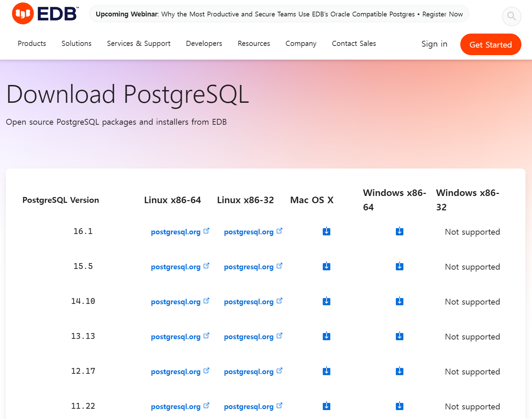This screenshot has width=532, height=419.
Task: Download PostgreSQL 16.1 for Windows x86-64
Action: [400, 232]
